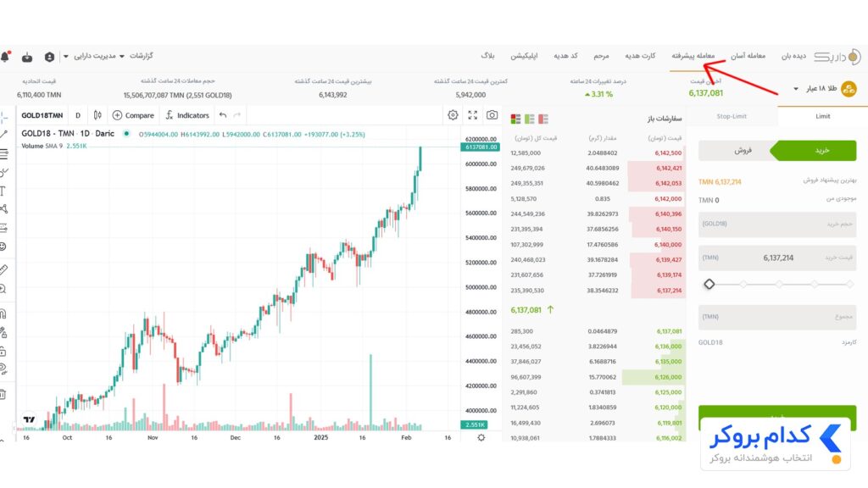Open معامله آسان in the top menu
The width and height of the screenshot is (868, 488).
pos(748,56)
